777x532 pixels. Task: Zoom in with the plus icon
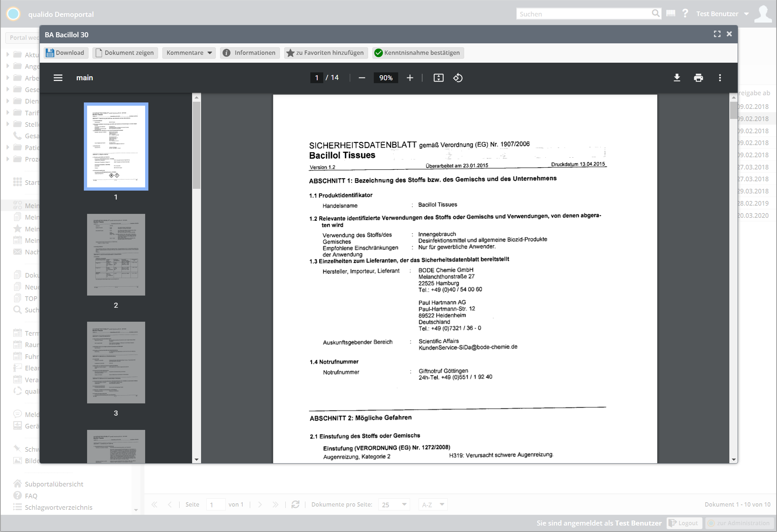[x=410, y=78]
